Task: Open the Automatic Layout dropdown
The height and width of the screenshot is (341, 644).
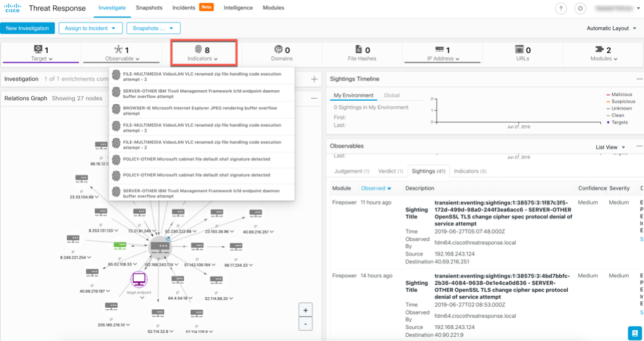Action: [x=612, y=29]
